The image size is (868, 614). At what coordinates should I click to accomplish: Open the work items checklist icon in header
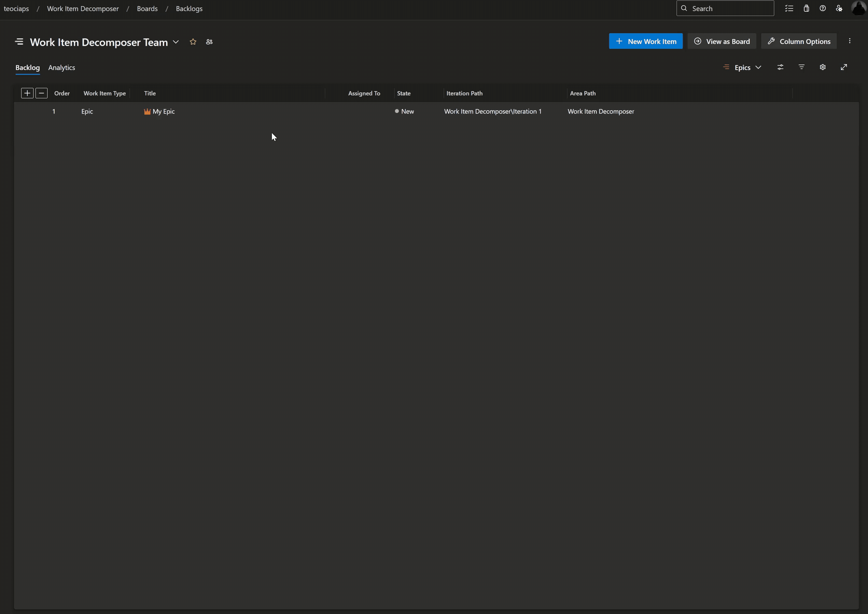coord(789,8)
